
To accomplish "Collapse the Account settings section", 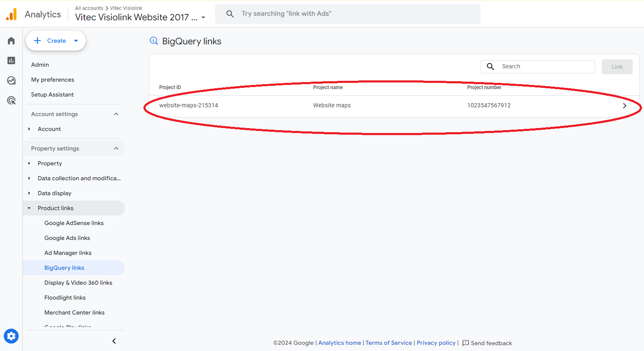I will (116, 114).
